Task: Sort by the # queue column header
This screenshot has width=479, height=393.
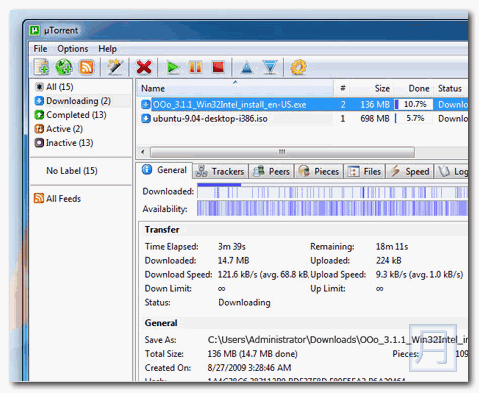Action: (x=342, y=88)
